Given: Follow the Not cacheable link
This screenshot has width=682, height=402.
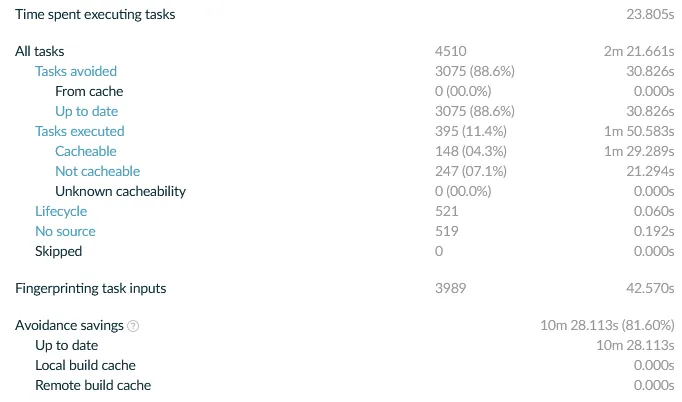Looking at the screenshot, I should coord(97,171).
